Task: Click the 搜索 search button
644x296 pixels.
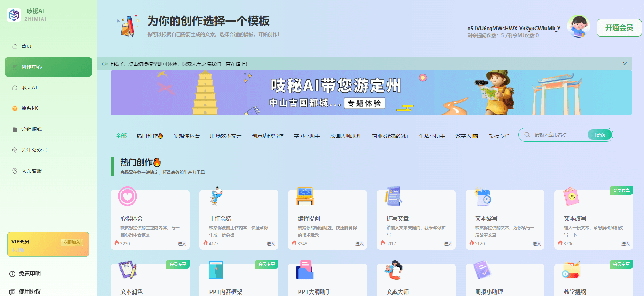Action: 600,135
